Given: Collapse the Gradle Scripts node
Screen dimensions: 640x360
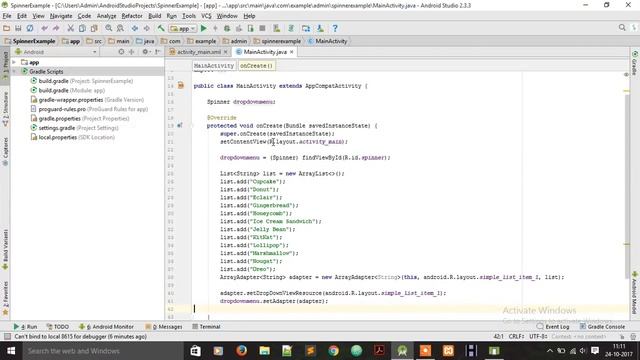Looking at the screenshot, I should [x=14, y=71].
